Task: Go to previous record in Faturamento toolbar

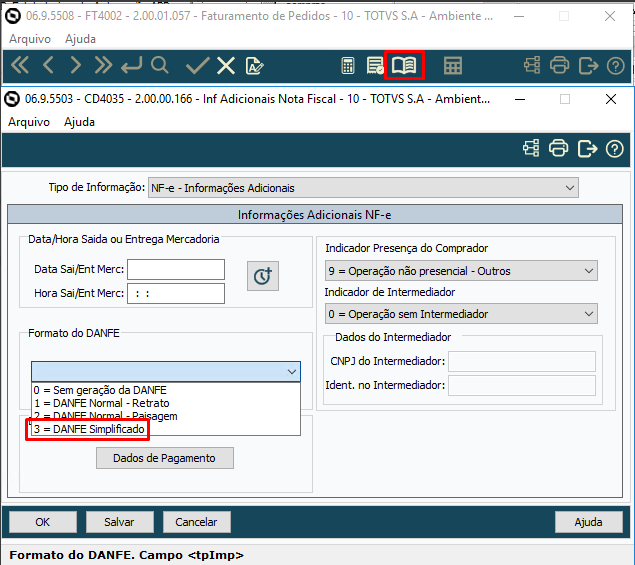Action: pos(48,65)
